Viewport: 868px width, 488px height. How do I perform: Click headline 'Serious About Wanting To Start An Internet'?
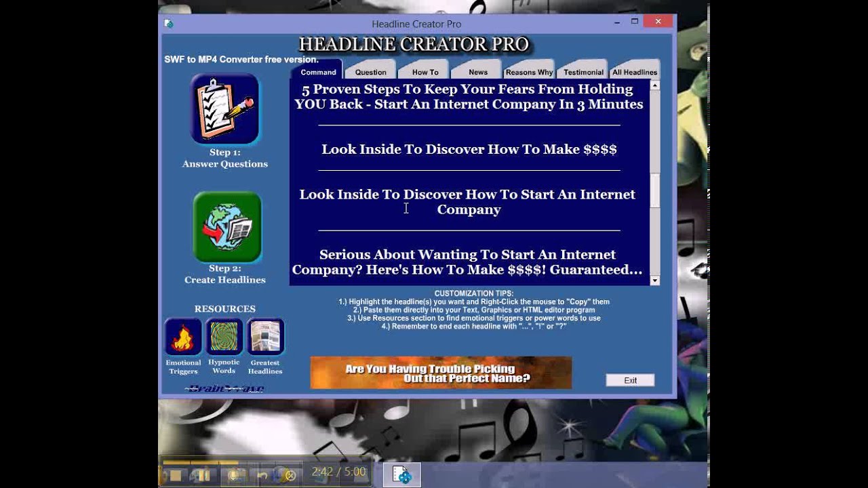coord(467,262)
